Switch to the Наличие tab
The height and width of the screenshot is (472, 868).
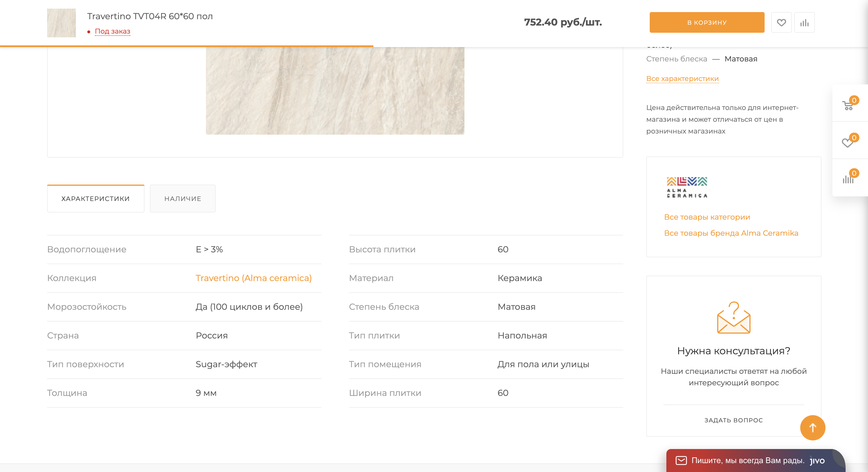183,199
